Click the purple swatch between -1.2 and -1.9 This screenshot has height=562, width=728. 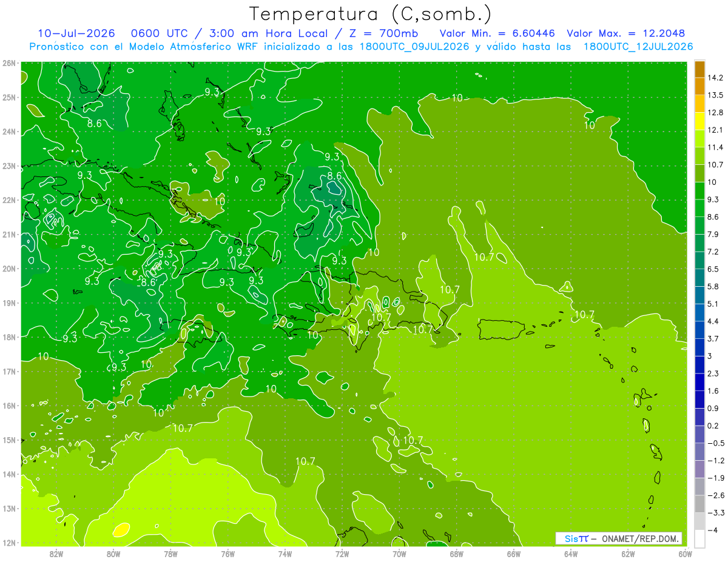click(699, 469)
